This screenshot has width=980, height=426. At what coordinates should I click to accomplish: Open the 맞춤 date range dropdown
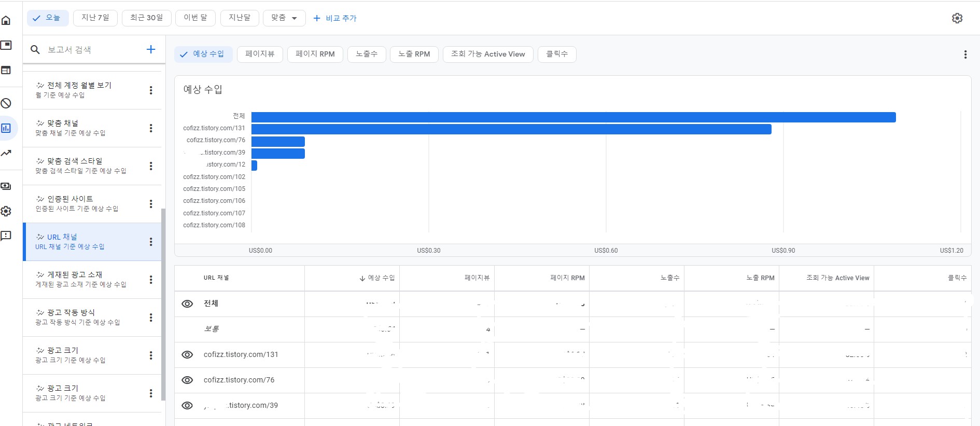coord(284,18)
